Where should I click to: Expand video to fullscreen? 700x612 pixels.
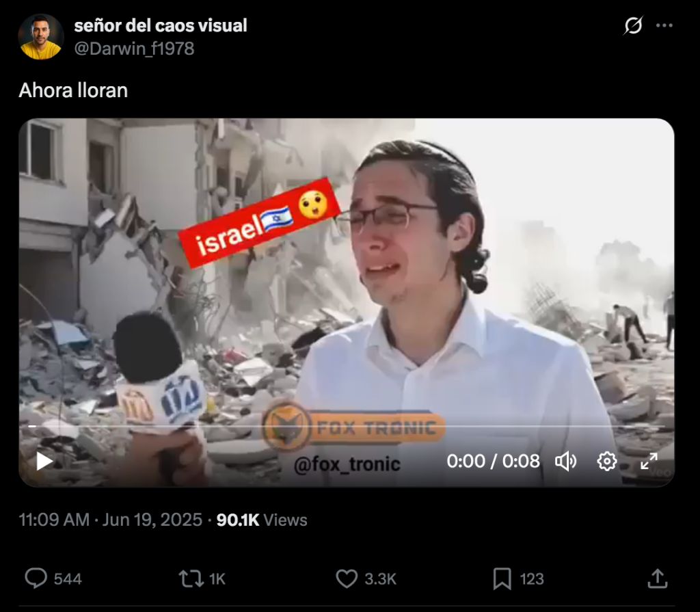pyautogui.click(x=649, y=461)
